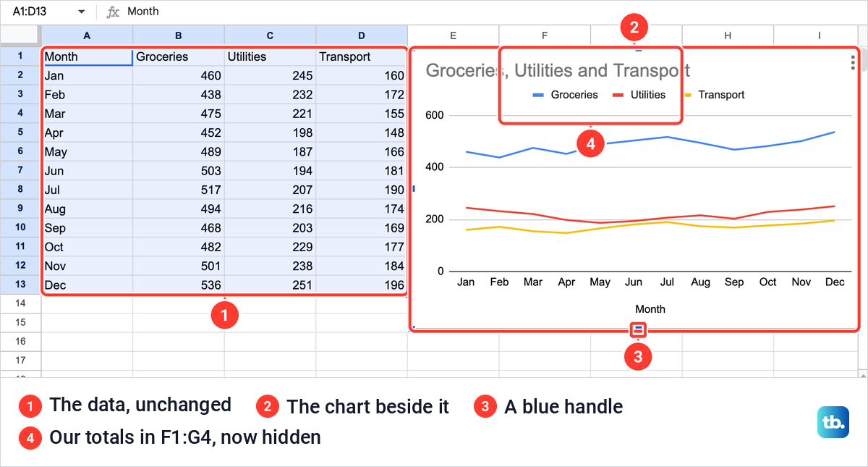Click the Apr cell in column A
This screenshot has width=868, height=467.
click(87, 132)
